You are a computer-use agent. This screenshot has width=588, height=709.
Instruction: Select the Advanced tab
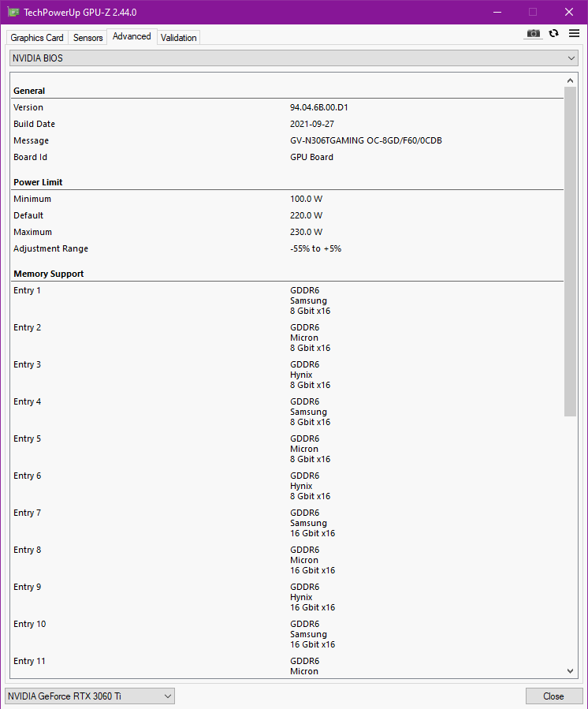[132, 36]
